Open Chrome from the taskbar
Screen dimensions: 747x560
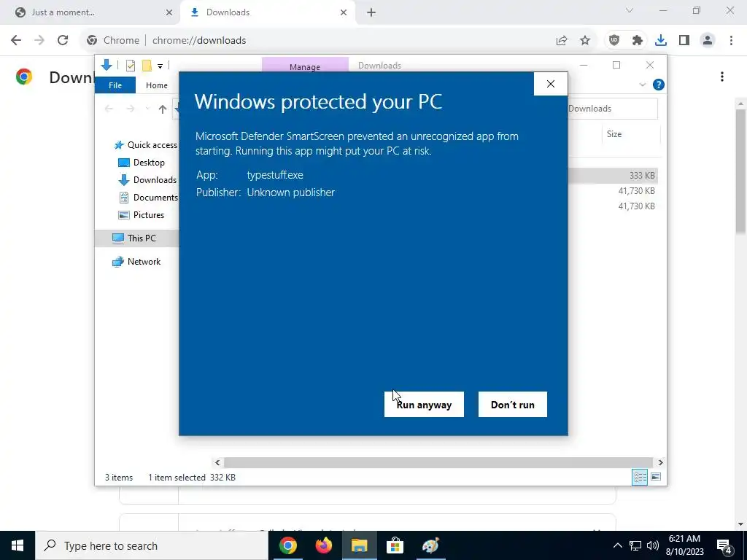[x=287, y=545]
